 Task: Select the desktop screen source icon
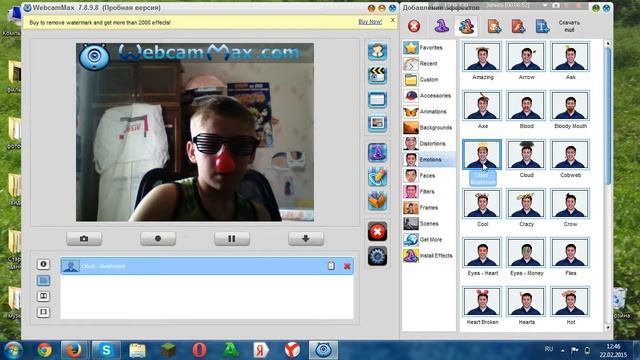tap(377, 99)
